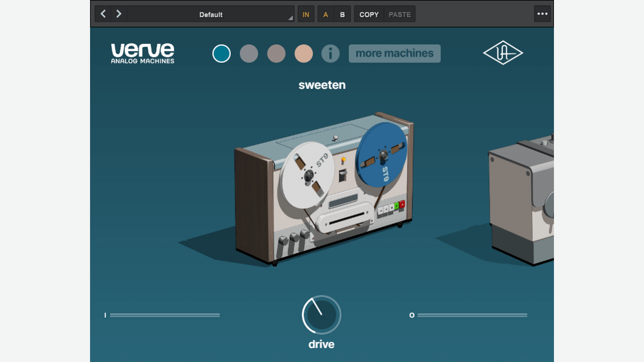
Task: Toggle the IN bypass button
Action: pos(306,14)
